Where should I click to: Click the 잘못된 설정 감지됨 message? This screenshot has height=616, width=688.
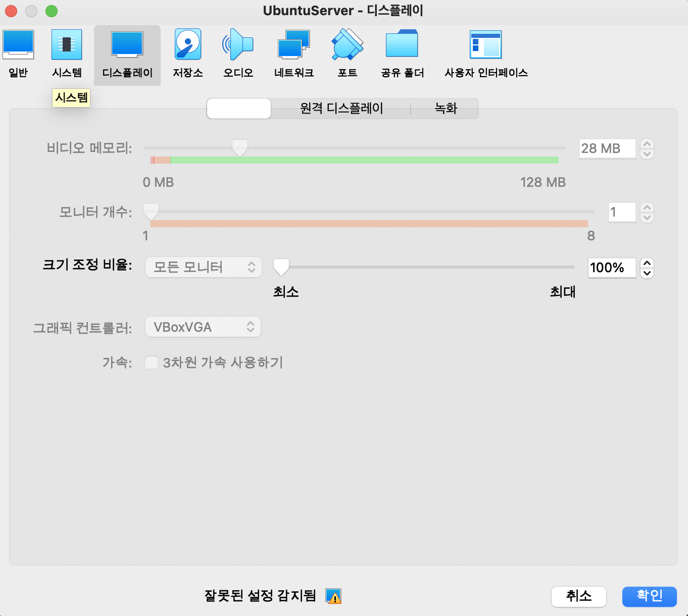(260, 596)
